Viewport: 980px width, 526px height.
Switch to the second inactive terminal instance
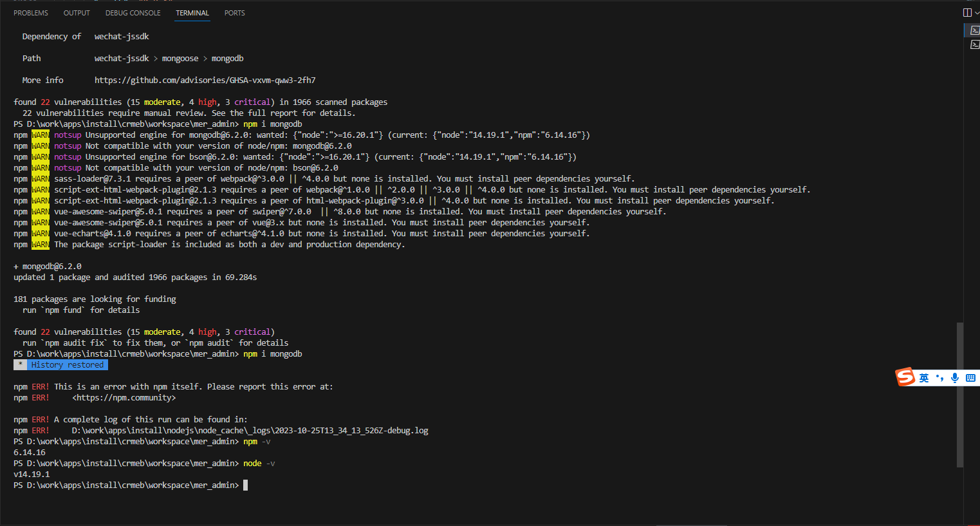pos(974,44)
